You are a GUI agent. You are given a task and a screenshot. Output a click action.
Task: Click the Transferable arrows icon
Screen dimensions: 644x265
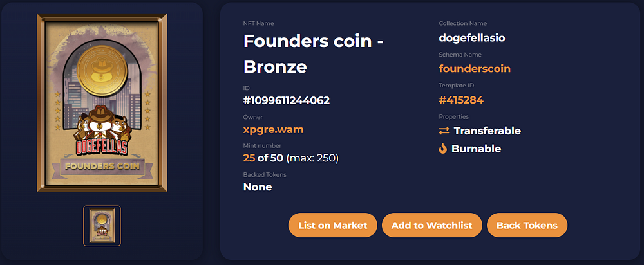444,131
